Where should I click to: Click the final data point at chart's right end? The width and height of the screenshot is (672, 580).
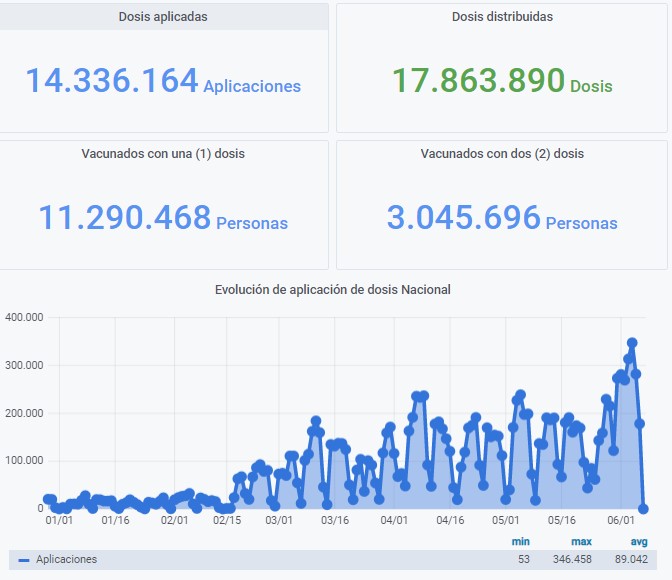[x=643, y=509]
